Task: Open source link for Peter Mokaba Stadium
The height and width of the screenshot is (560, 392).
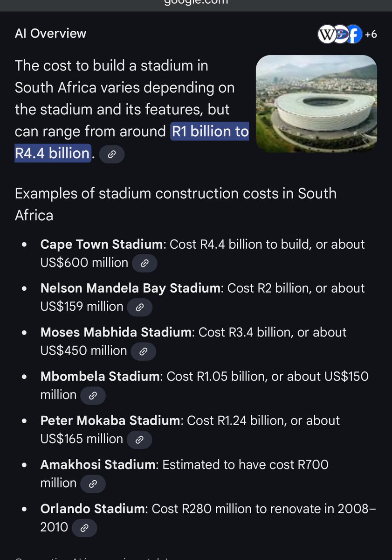Action: pos(139,439)
